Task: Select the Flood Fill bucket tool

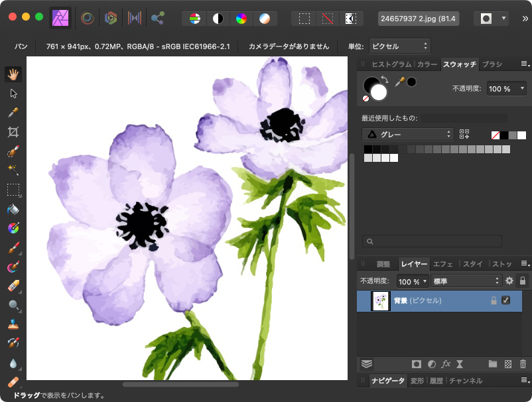Action: point(13,210)
